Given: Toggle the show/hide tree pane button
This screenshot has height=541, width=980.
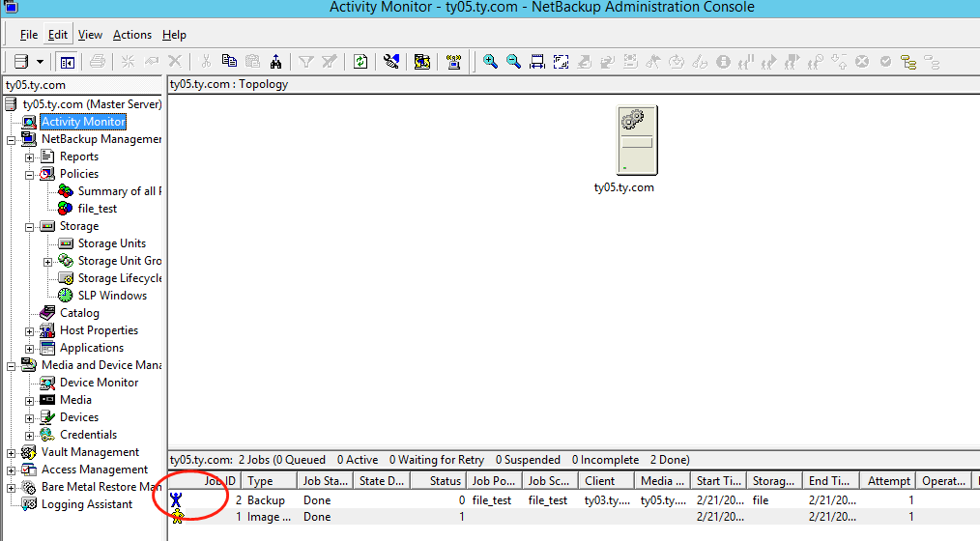Looking at the screenshot, I should pos(68,62).
